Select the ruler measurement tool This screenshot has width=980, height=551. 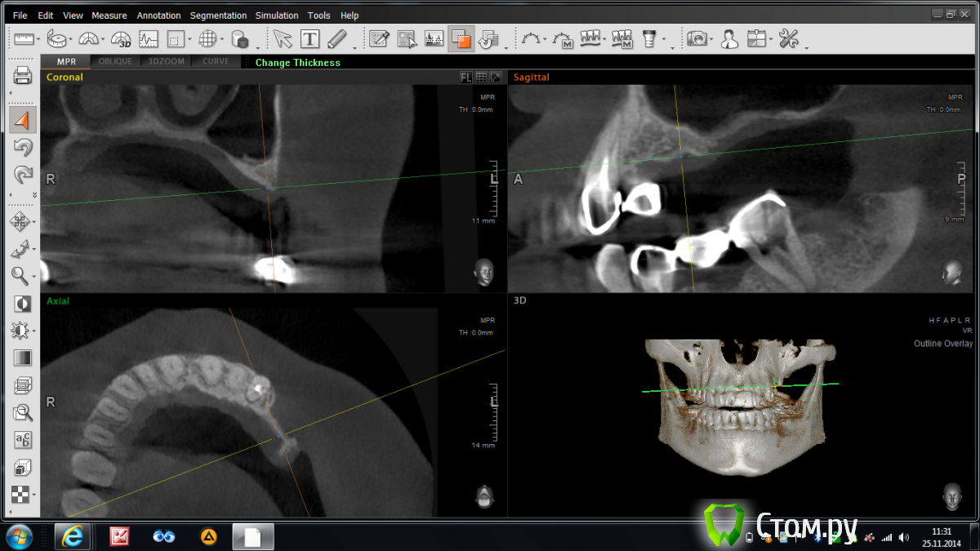(24, 38)
